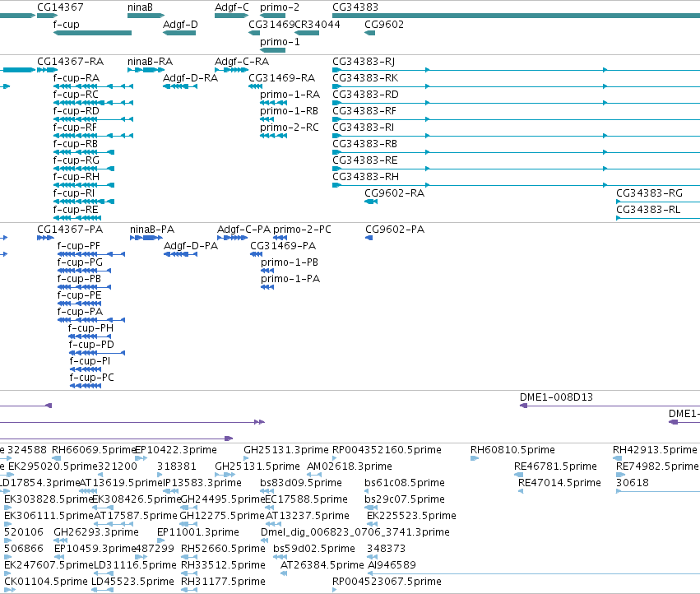Click the primo-1 gene label

click(280, 41)
